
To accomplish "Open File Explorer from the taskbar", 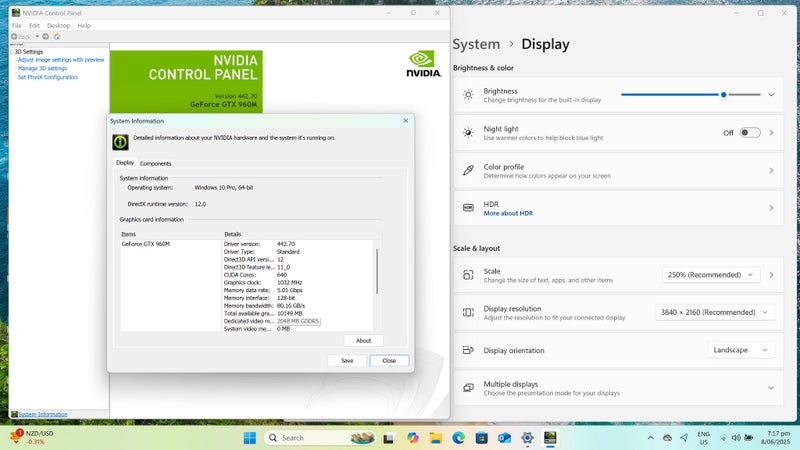I will (435, 438).
